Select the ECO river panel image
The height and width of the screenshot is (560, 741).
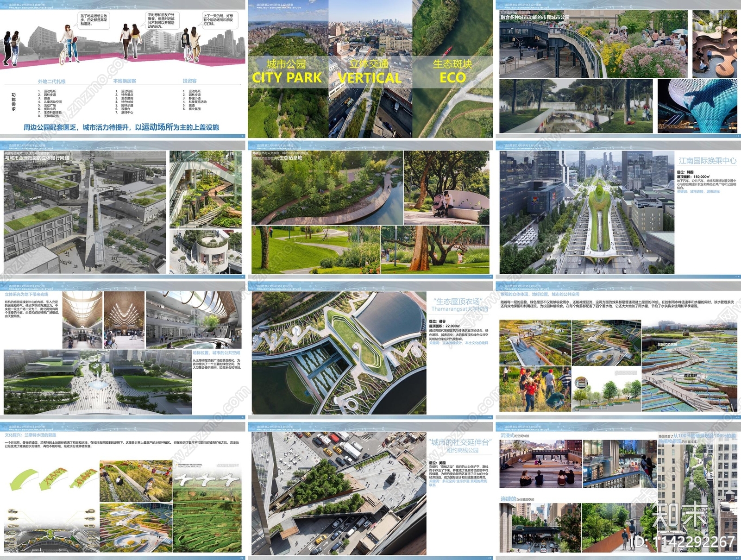tap(452, 69)
